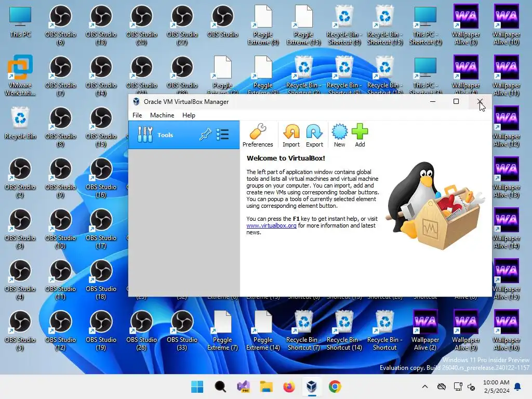Open network status tray icon
This screenshot has height=399, width=532.
click(458, 387)
